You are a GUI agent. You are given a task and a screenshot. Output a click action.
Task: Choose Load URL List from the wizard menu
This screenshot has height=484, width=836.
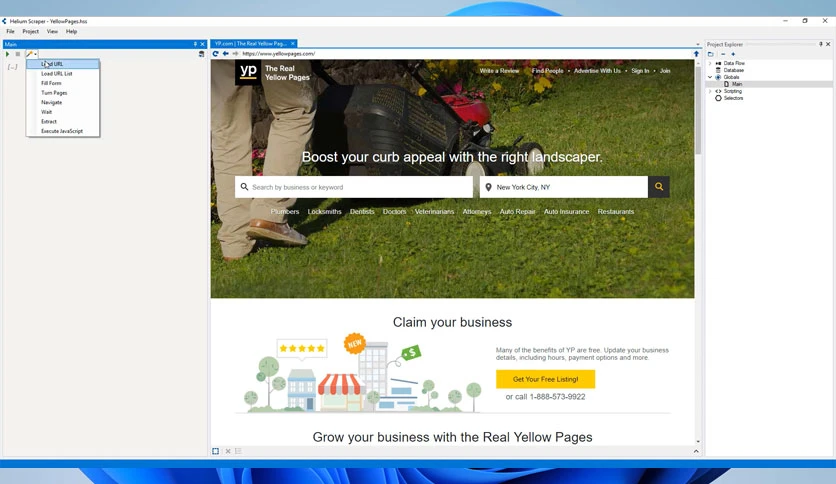[x=63, y=74]
